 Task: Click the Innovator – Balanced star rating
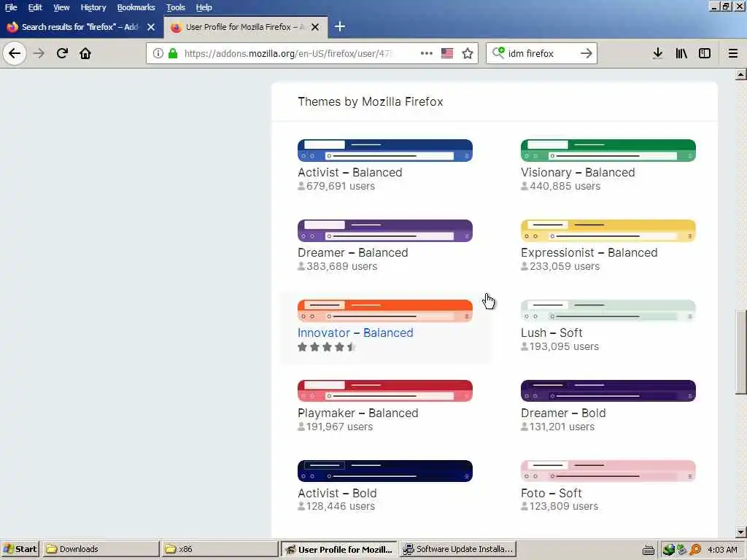(x=327, y=346)
